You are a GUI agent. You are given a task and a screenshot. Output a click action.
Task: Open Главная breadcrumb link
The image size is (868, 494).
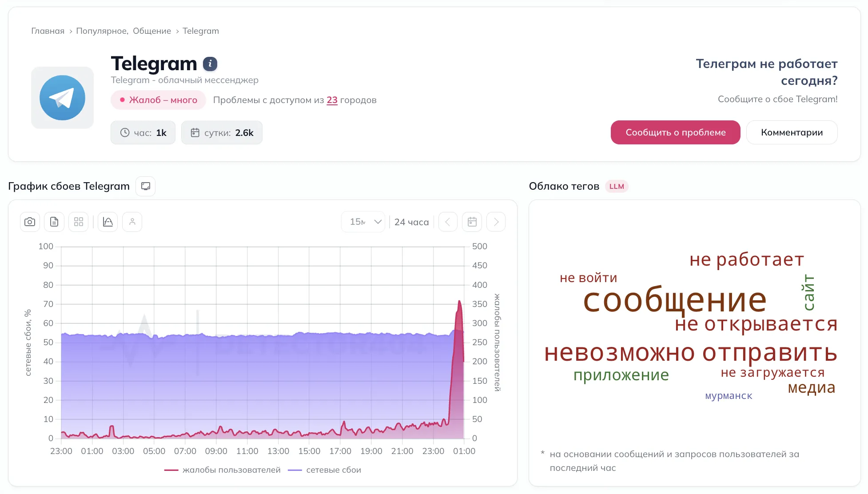coord(48,31)
